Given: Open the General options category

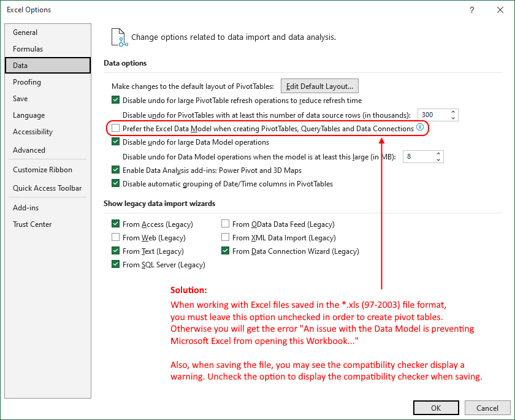Looking at the screenshot, I should pyautogui.click(x=48, y=32).
